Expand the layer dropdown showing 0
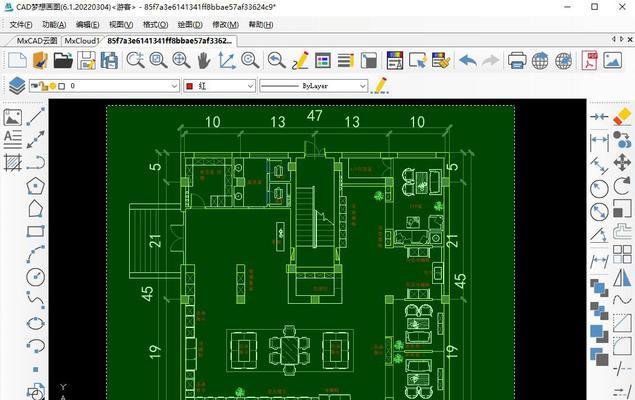The width and height of the screenshot is (635, 400). 175,86
